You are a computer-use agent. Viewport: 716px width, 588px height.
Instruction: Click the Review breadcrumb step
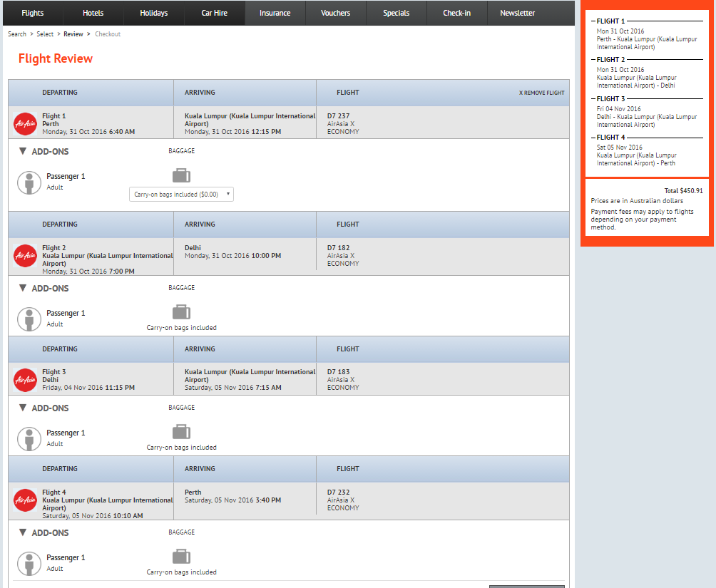73,33
